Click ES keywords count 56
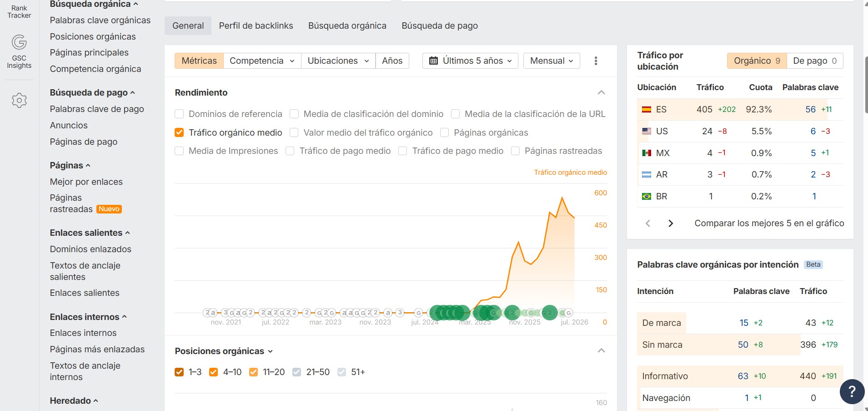 tap(810, 109)
